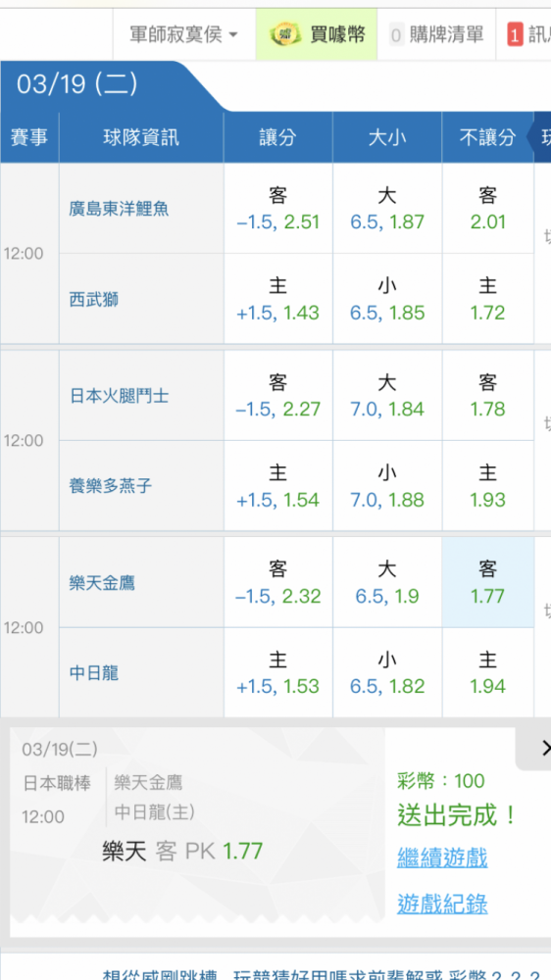Close the bet confirmation slip panel
This screenshot has height=980, width=551.
coord(545,748)
